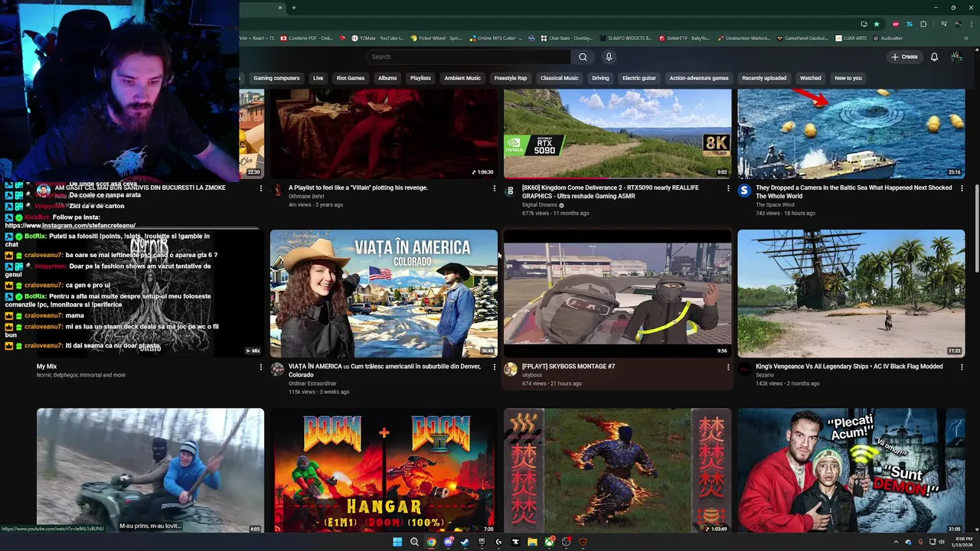Open Windows taskbar search

414,542
